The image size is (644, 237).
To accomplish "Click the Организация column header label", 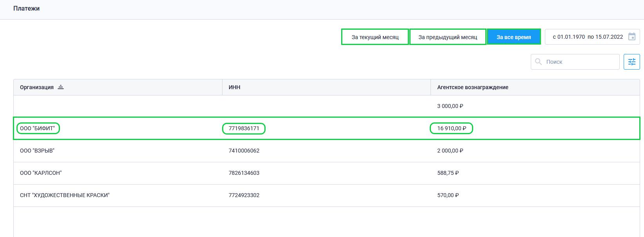I will (x=37, y=87).
